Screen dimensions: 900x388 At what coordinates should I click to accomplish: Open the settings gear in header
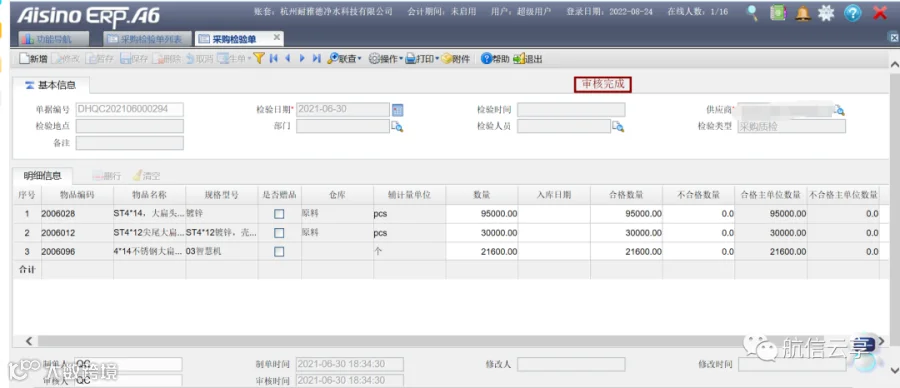coord(826,13)
